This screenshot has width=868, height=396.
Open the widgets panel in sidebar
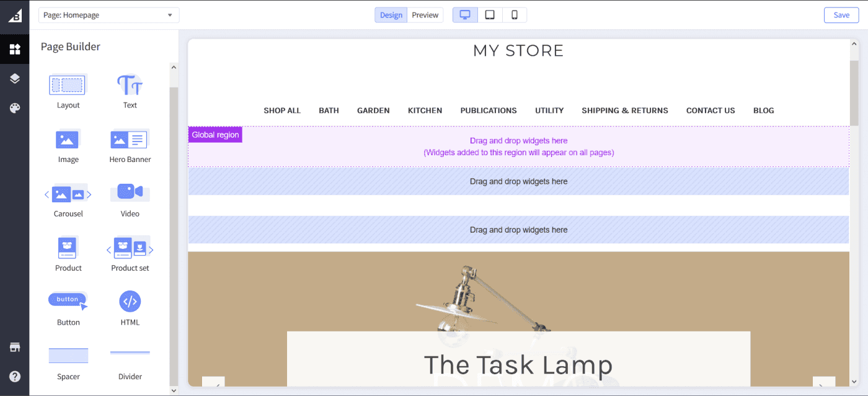[15, 49]
